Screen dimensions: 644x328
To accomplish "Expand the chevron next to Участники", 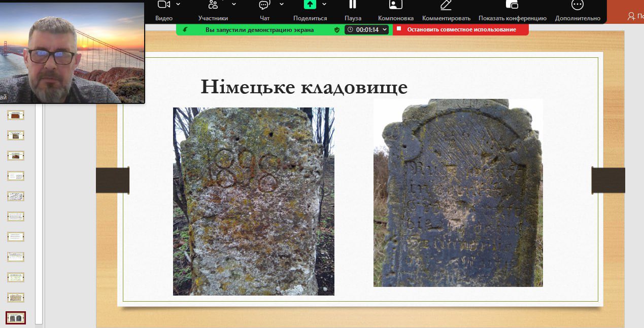I will [x=234, y=4].
